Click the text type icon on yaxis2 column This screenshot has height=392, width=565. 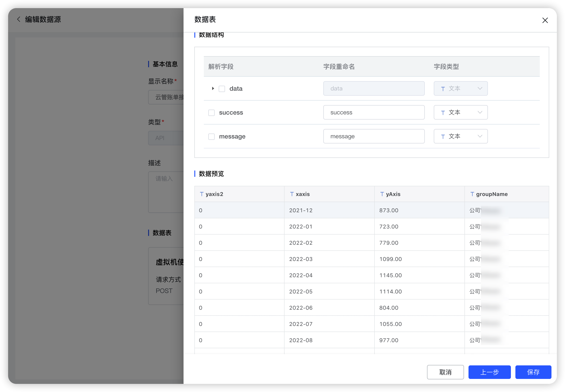coord(202,194)
